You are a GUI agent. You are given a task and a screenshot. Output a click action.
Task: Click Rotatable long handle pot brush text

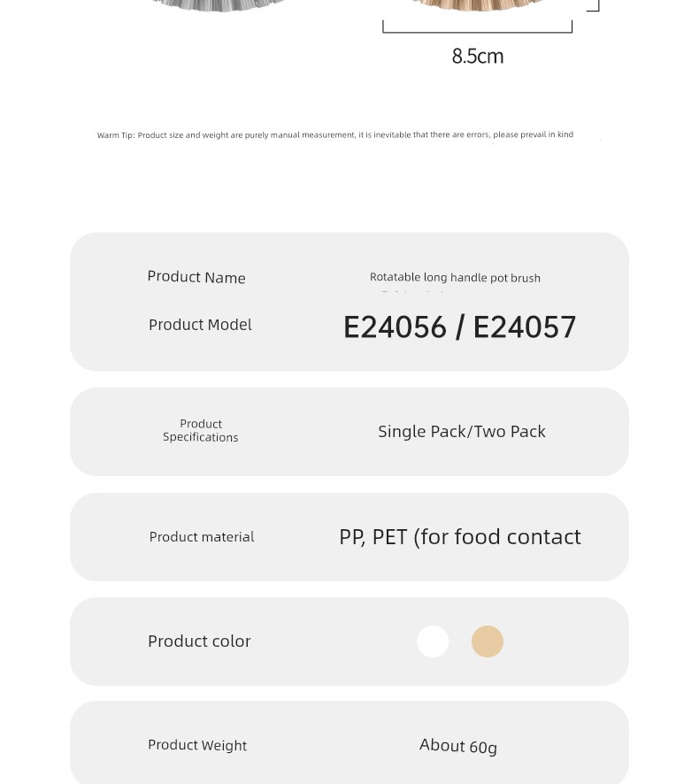tap(455, 278)
